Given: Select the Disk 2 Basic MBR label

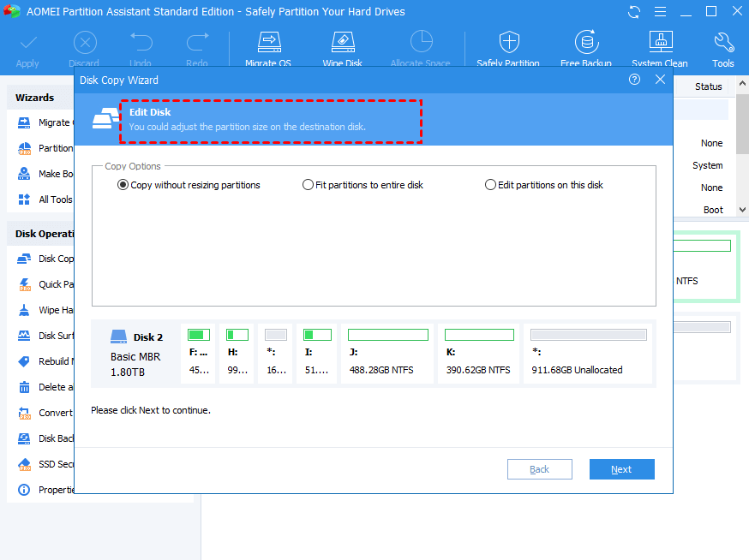Looking at the screenshot, I should coord(136,354).
